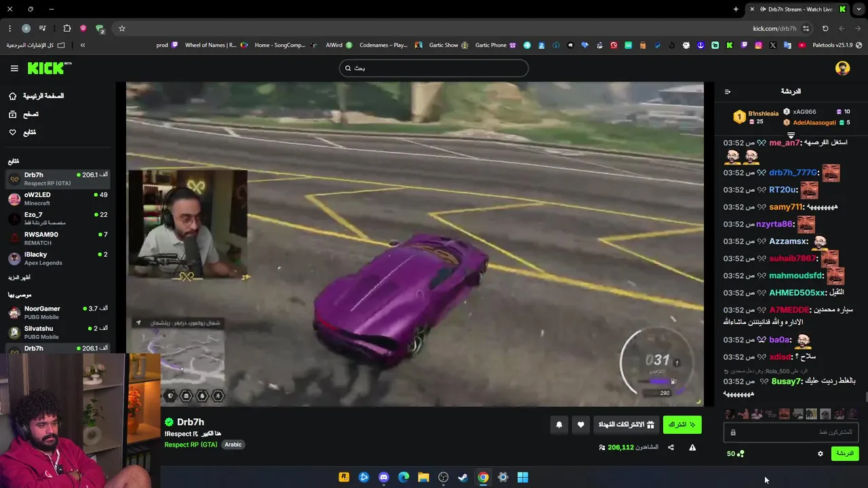Open the browser extensions puzzle icon
This screenshot has height=488, width=868.
67,28
